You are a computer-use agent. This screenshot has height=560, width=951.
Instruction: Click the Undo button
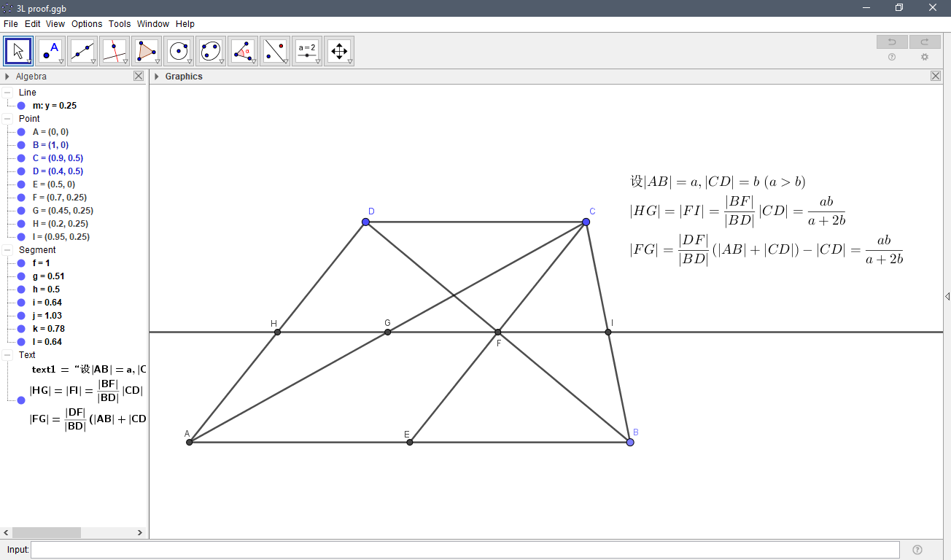click(891, 42)
